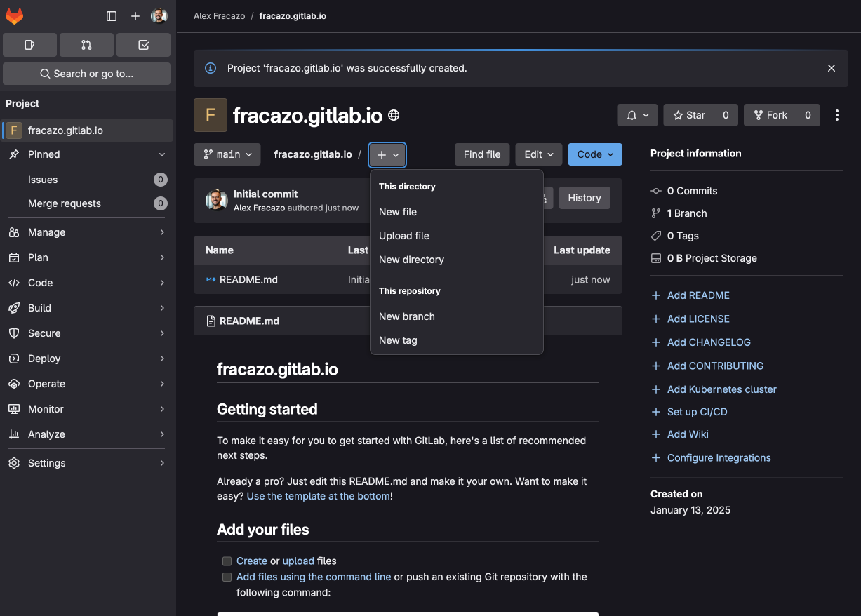The width and height of the screenshot is (861, 616).
Task: Open assigned issues shortcut icon
Action: click(29, 45)
